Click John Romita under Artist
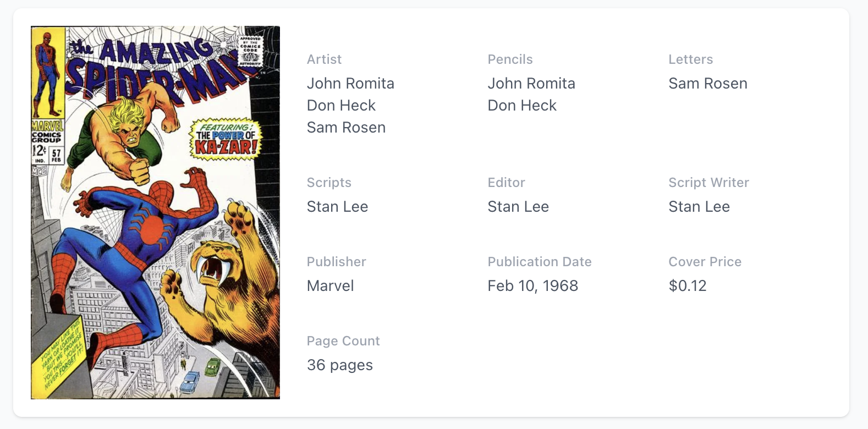868x429 pixels. click(350, 84)
